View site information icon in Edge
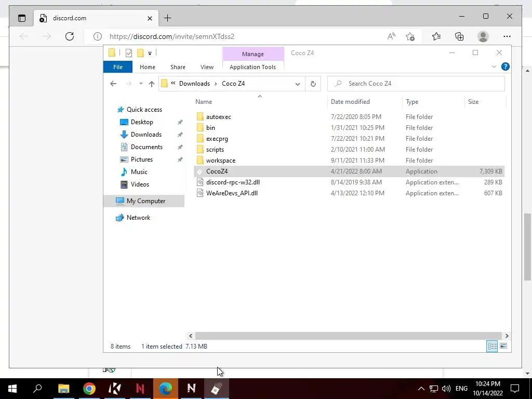The height and width of the screenshot is (399, 532). point(97,36)
